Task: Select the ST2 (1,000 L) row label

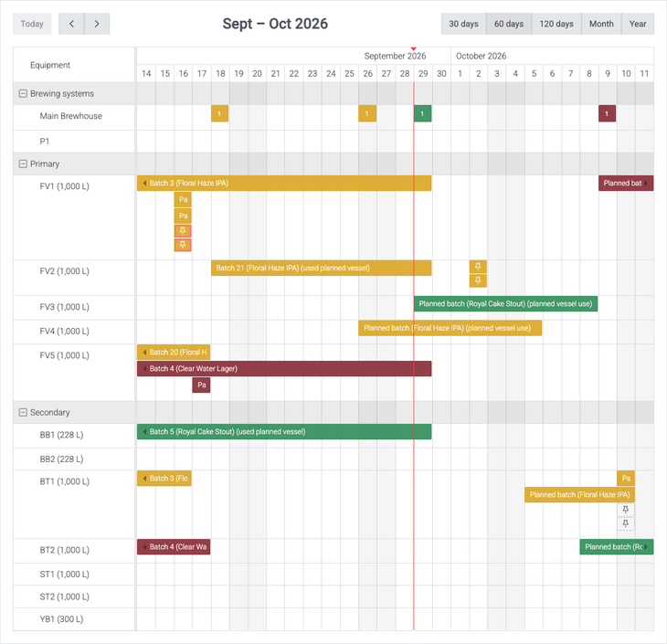Action: 65,597
